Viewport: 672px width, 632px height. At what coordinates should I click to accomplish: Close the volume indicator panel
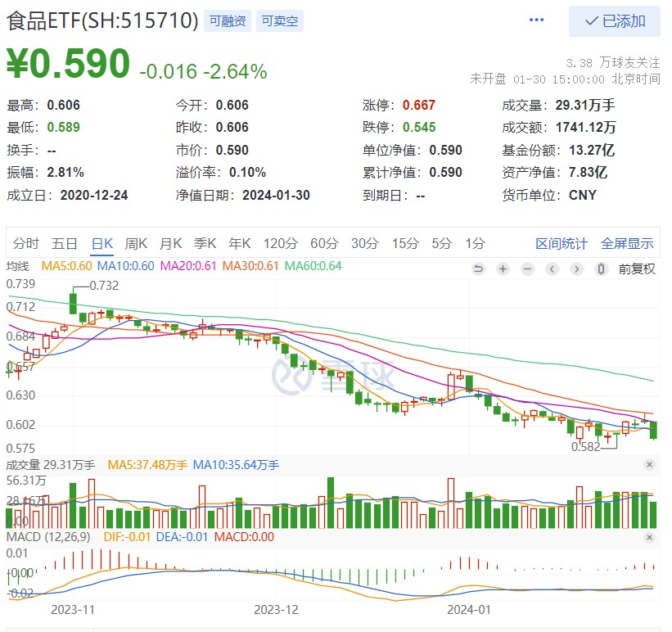pos(651,464)
